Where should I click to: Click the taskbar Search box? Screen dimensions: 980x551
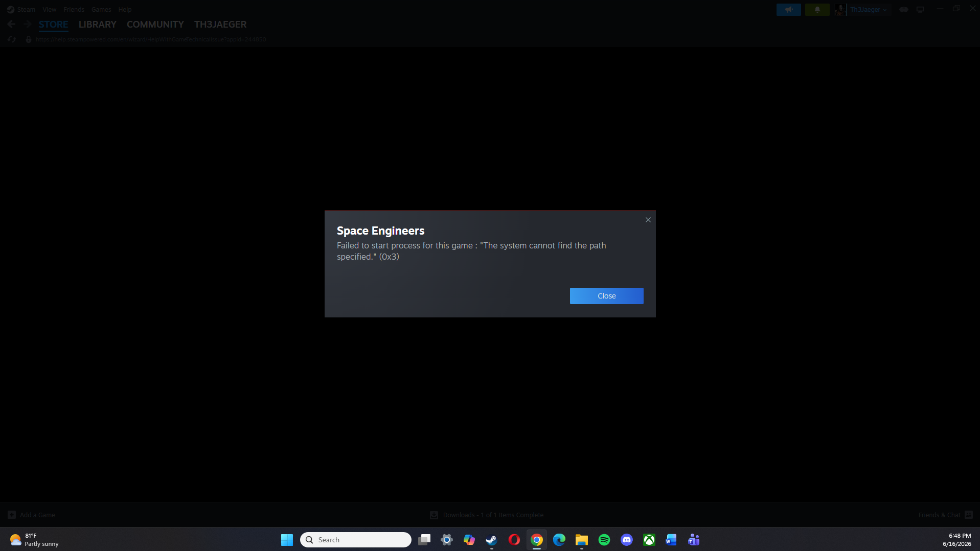point(356,540)
